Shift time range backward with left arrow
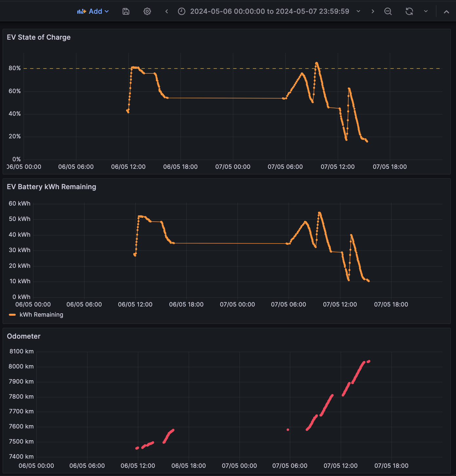Screen dimensions: 456x476 click(167, 11)
